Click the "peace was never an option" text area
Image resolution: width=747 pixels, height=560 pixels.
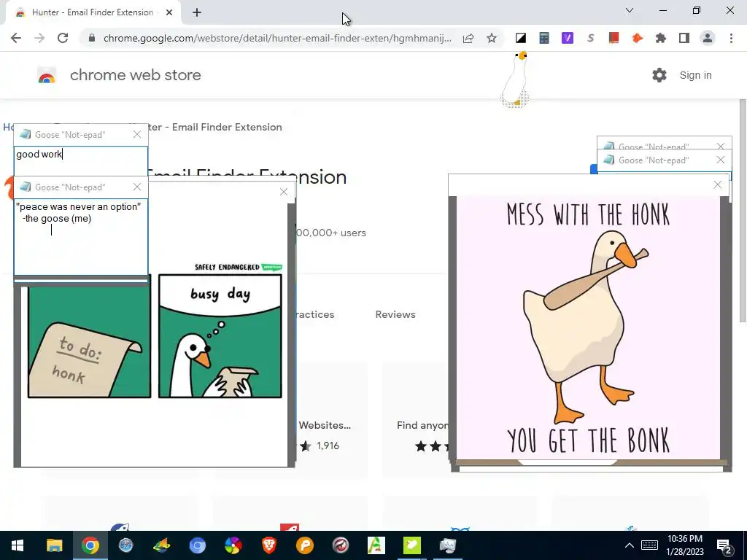(x=80, y=237)
